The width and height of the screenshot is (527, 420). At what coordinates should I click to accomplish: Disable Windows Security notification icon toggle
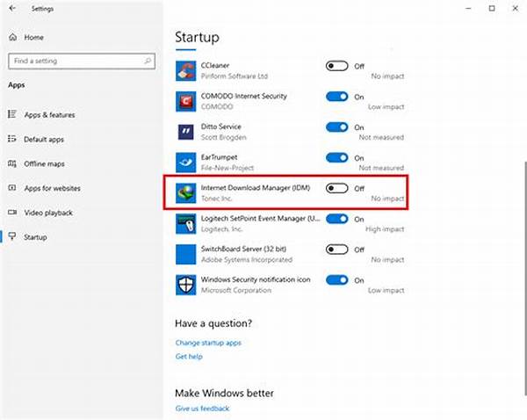tap(336, 279)
